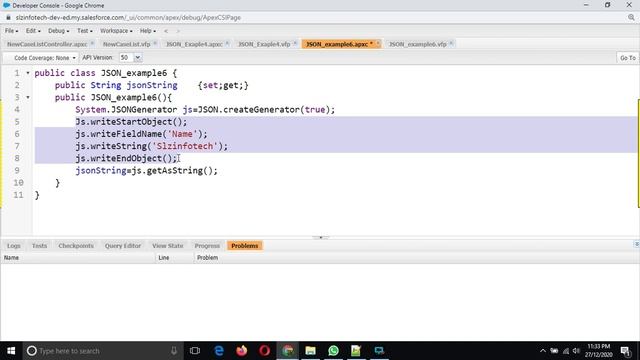Open the Workspace menu
640x360 pixels.
[116, 31]
